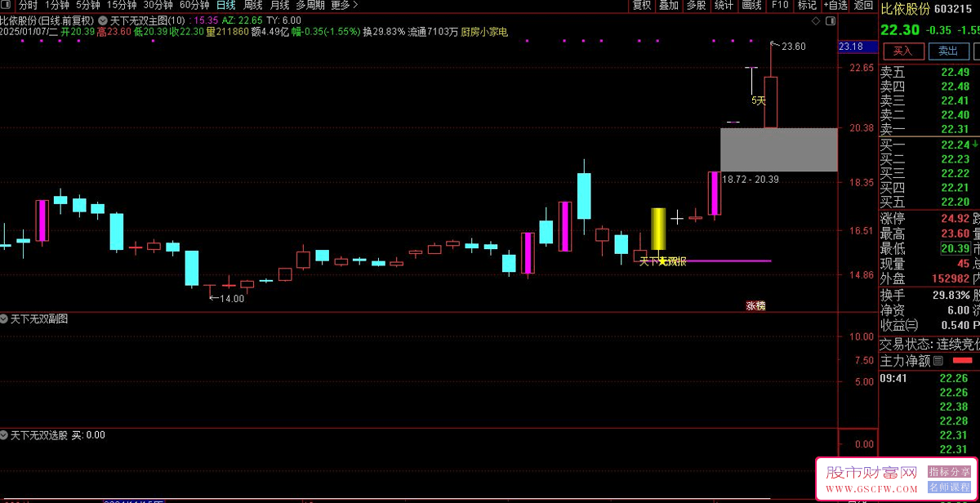Image resolution: width=980 pixels, height=503 pixels.
Task: Click the 涨停 24.92 value
Action: coord(955,218)
